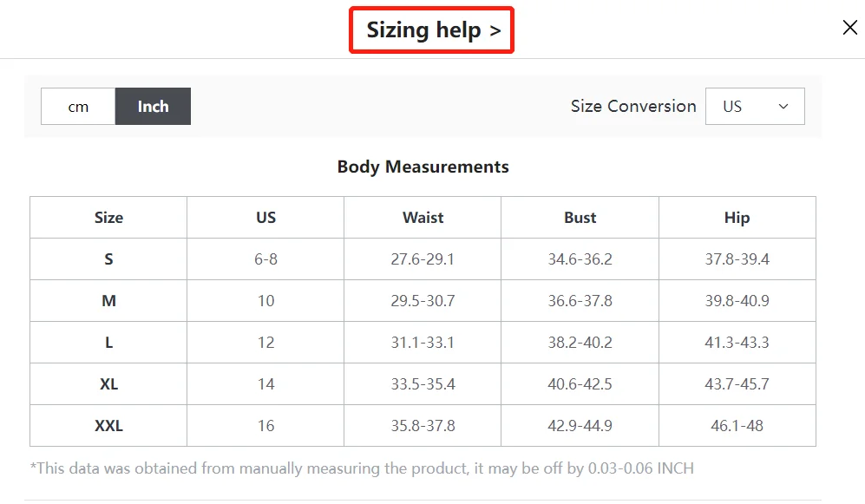Click the measurement disclaimer note
The height and width of the screenshot is (504, 865).
point(362,468)
